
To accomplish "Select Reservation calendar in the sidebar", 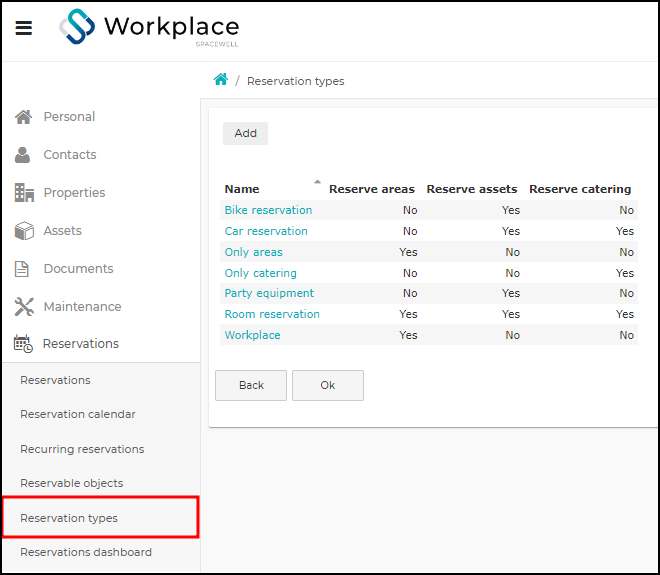I will 78,414.
